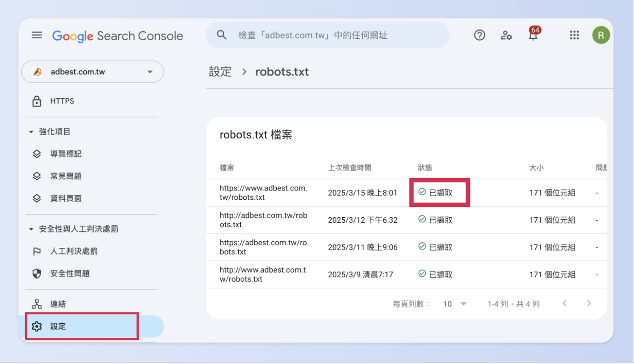The image size is (634, 364).
Task: Open the 人工判決處罰 page
Action: (x=74, y=251)
